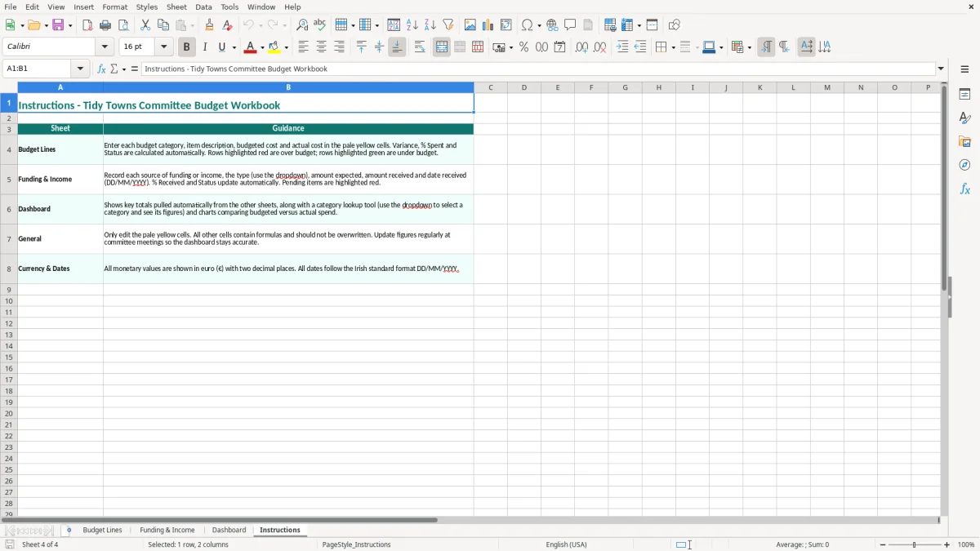
Task: Click the formula equals button
Action: click(x=135, y=69)
